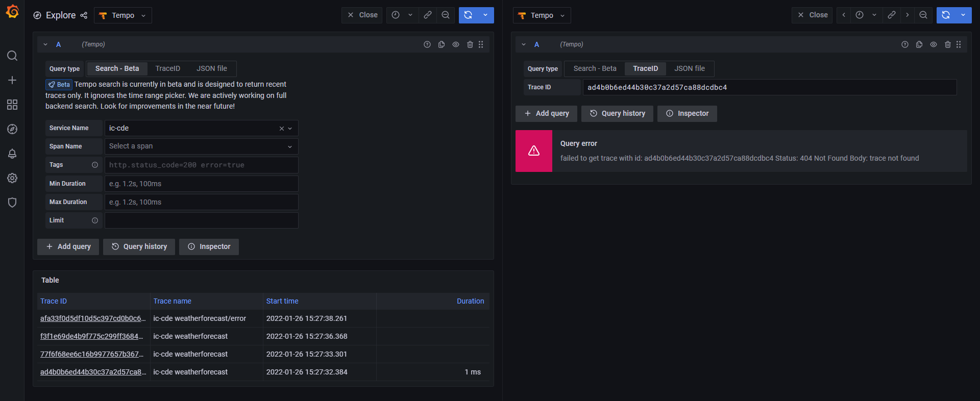Viewport: 980px width, 401px height.
Task: Open Configuration gear in the sidebar
Action: pyautogui.click(x=12, y=178)
